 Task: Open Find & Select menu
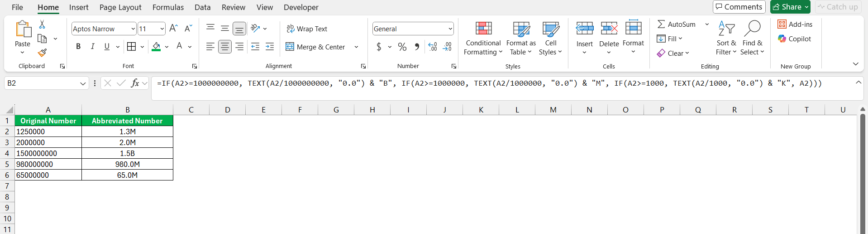(752, 38)
